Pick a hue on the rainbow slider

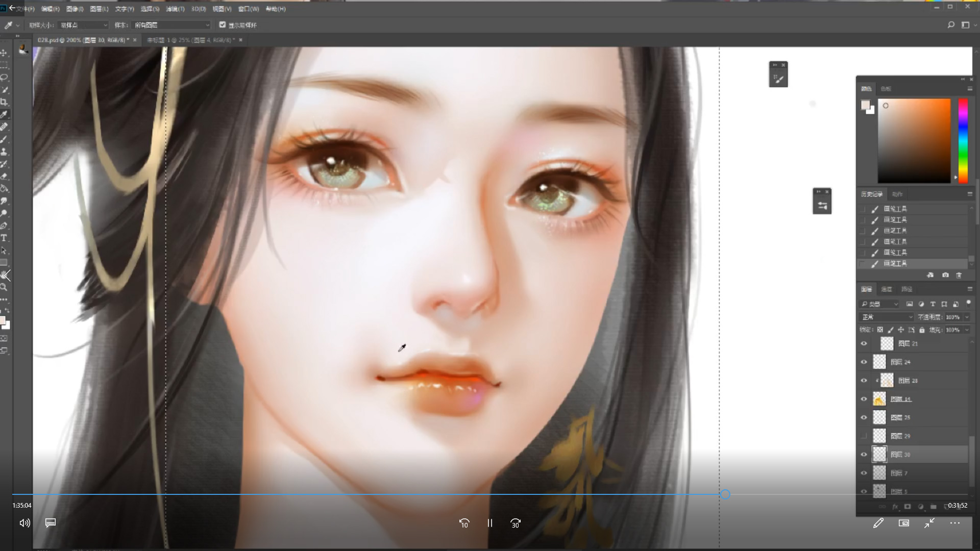[x=963, y=141]
